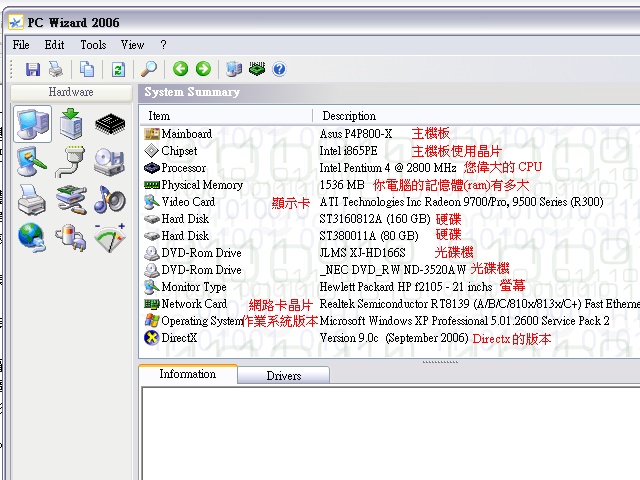Click the magnifier Search toolbar icon
The height and width of the screenshot is (480, 640).
(149, 69)
